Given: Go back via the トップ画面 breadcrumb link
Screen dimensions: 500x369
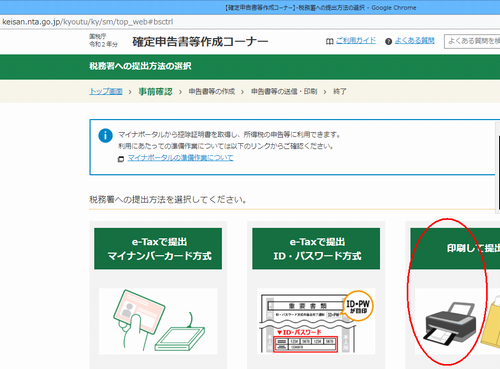Looking at the screenshot, I should coord(106,91).
